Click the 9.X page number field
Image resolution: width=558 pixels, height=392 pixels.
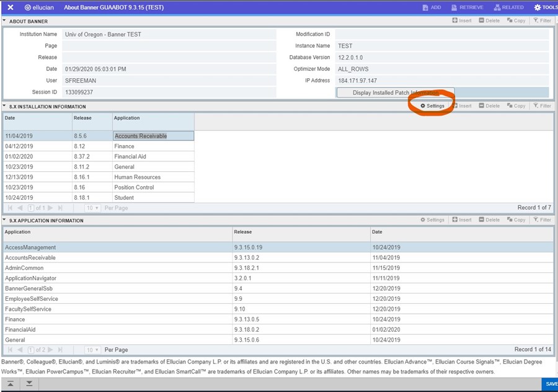31,350
